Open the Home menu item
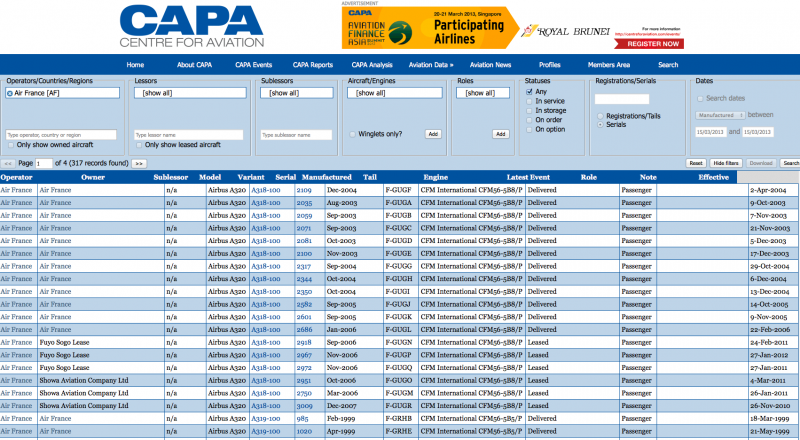 tap(135, 65)
